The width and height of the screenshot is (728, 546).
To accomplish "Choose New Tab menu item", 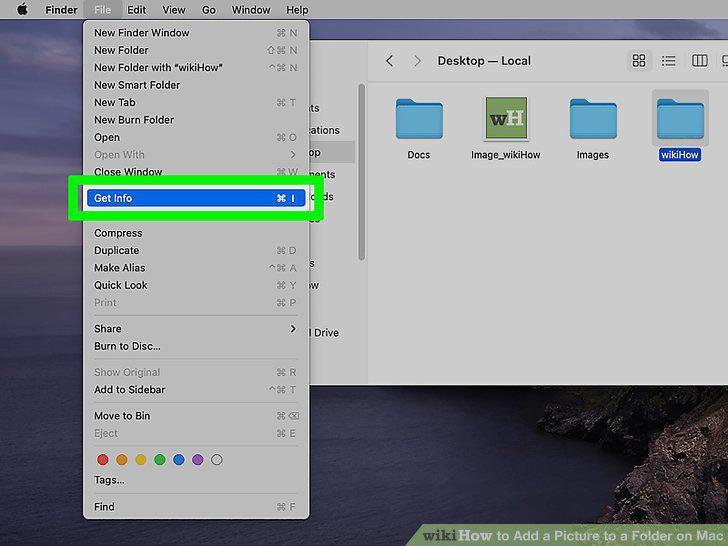I will point(195,103).
